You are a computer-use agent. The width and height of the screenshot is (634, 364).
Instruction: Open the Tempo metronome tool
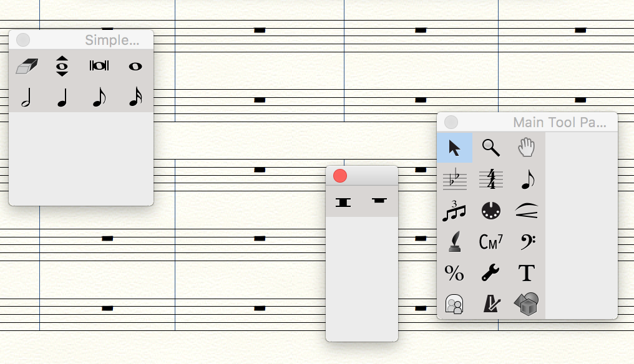[490, 304]
